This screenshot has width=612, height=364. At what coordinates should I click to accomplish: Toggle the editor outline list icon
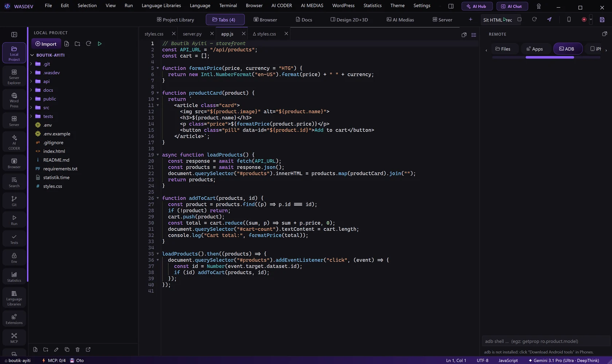(x=474, y=35)
